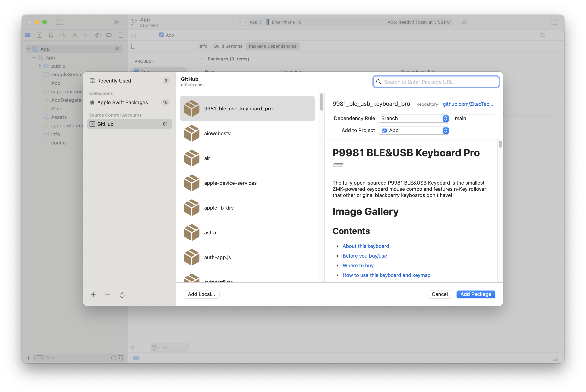The height and width of the screenshot is (392, 586).
Task: Open the Add to Project dropdown
Action: (x=414, y=131)
